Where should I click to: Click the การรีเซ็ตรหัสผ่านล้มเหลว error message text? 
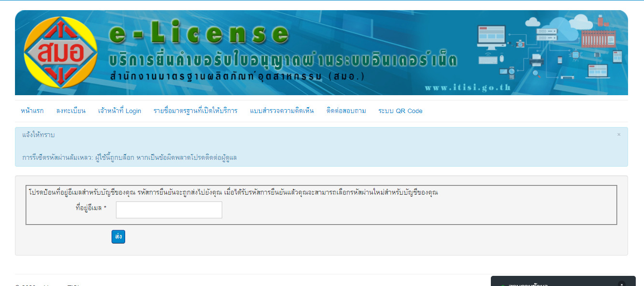tap(129, 157)
